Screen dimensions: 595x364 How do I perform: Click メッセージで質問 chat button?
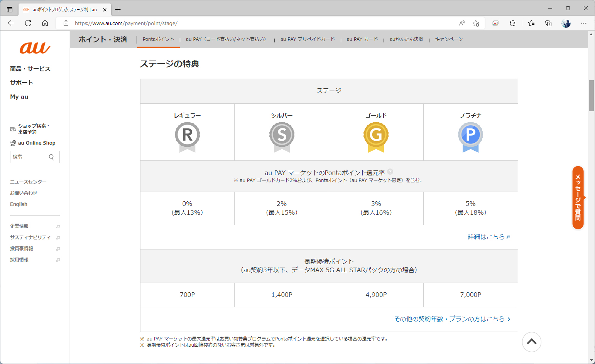pyautogui.click(x=578, y=197)
